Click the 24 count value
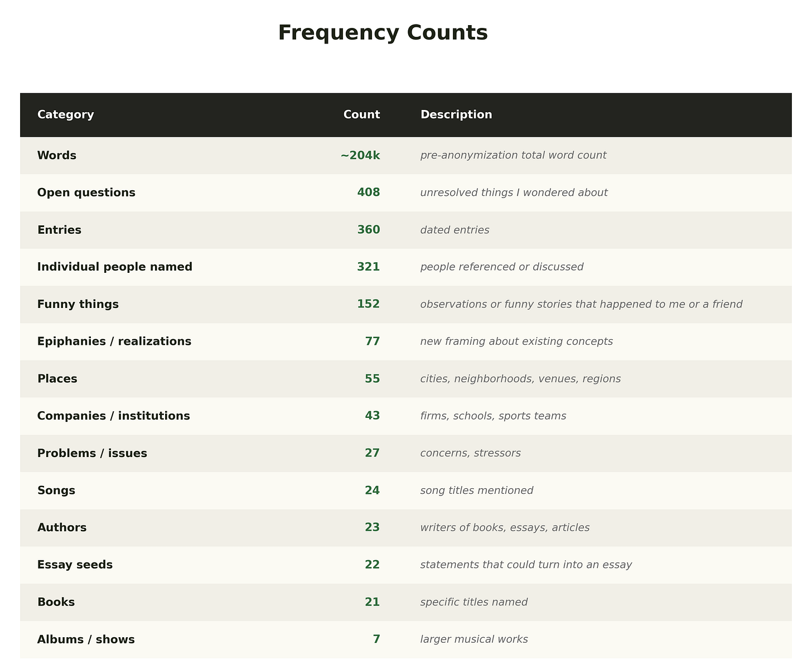This screenshot has width=812, height=664. tap(373, 490)
